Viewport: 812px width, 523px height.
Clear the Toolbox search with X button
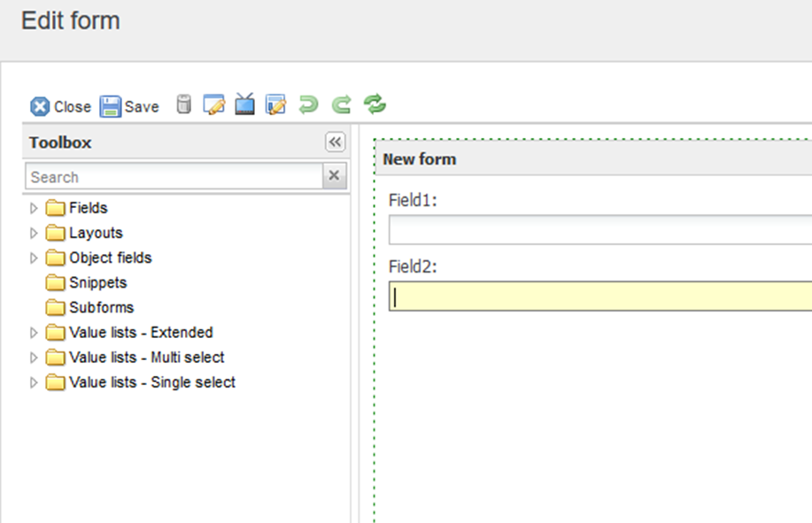(334, 176)
